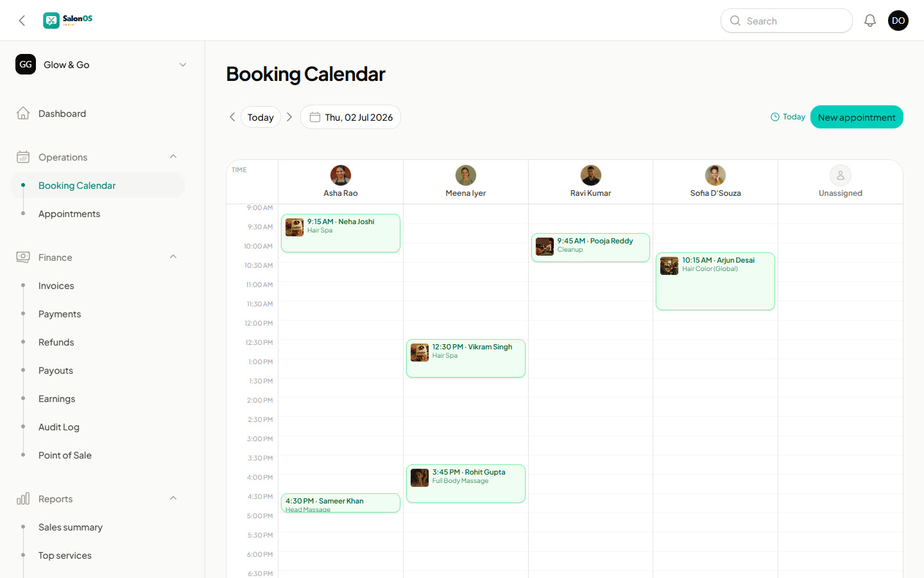Screen dimensions: 924x578
Task: Click Neha Joshi appointment thumbnail
Action: (x=295, y=227)
